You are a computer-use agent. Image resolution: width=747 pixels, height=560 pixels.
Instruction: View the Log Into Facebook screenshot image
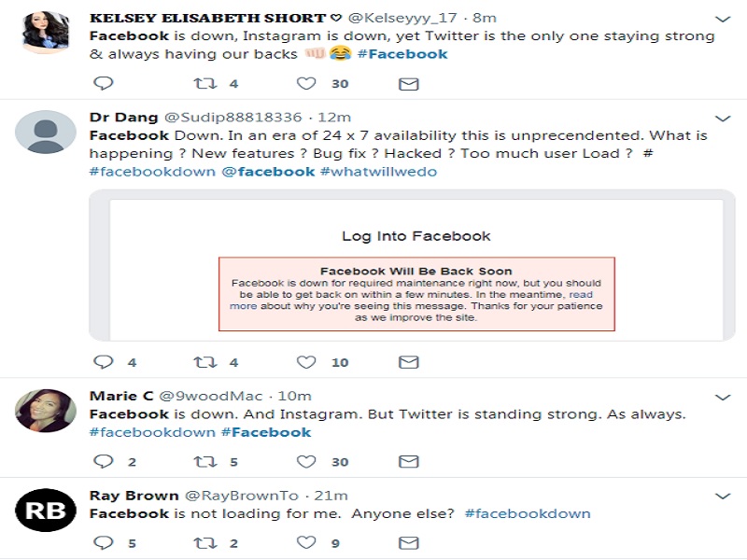[411, 261]
